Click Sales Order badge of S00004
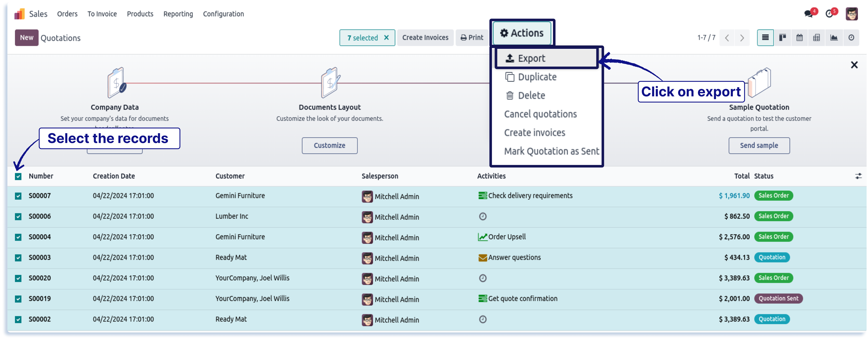 pyautogui.click(x=773, y=237)
